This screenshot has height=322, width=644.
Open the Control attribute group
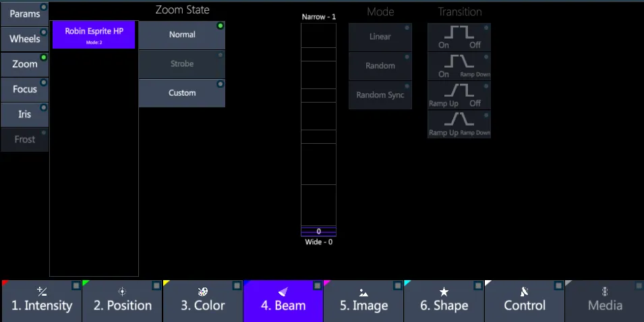525,301
